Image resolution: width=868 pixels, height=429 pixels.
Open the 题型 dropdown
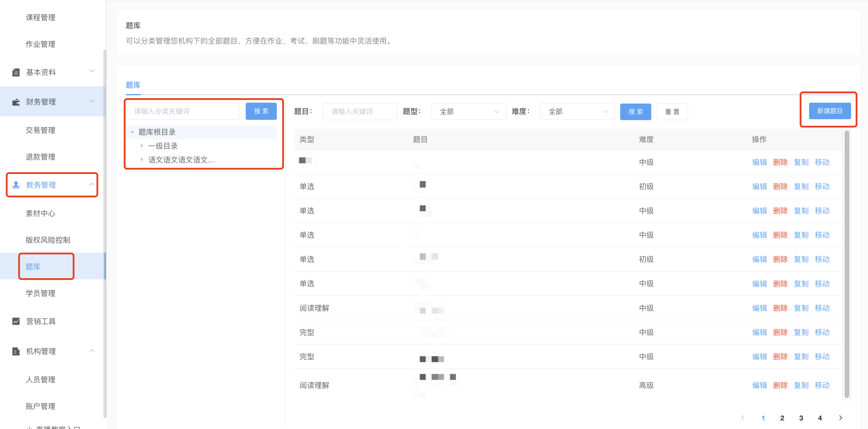pyautogui.click(x=469, y=112)
